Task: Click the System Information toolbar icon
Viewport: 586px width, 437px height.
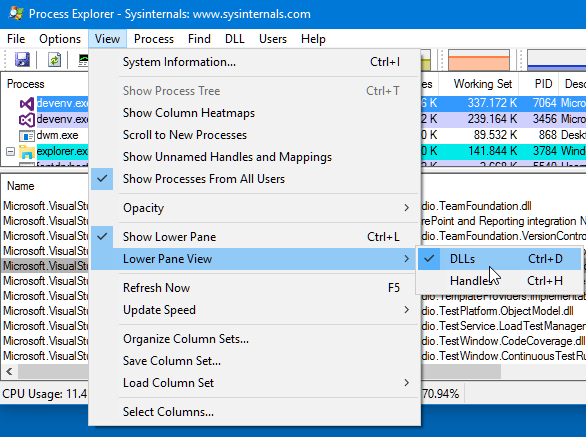Action: coord(83,60)
